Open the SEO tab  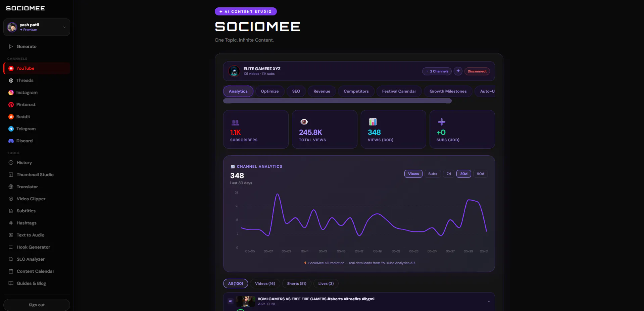(296, 91)
